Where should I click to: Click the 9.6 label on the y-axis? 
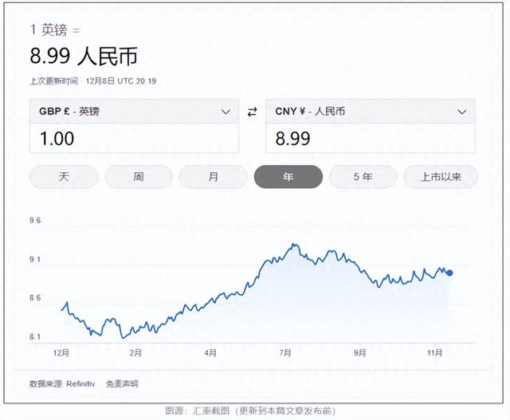pyautogui.click(x=34, y=220)
